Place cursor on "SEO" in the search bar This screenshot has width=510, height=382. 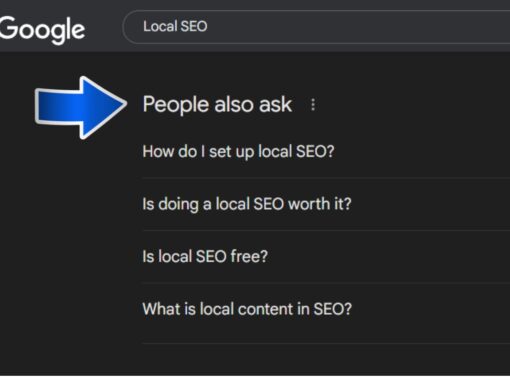pyautogui.click(x=194, y=26)
